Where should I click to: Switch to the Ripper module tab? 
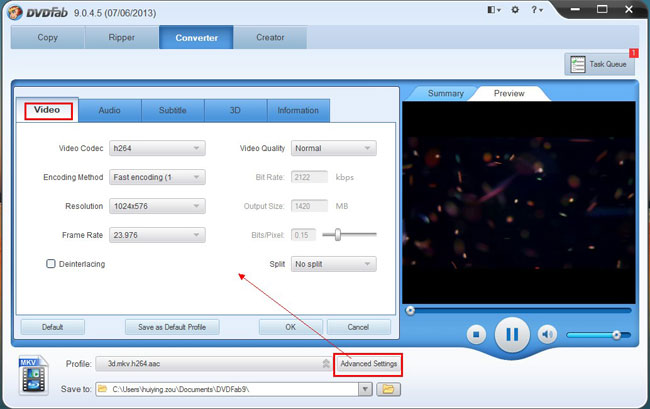coord(122,37)
